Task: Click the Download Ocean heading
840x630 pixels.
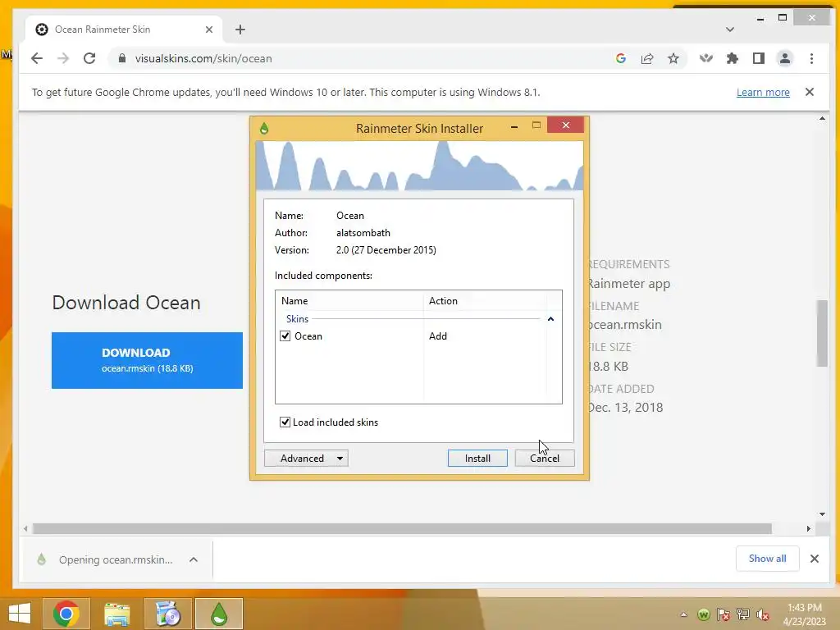Action: point(126,303)
